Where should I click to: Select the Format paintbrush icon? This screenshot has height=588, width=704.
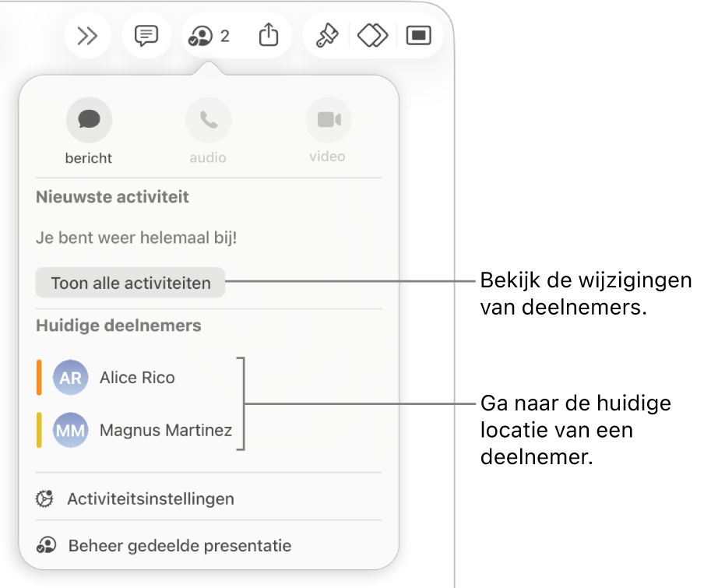point(327,36)
